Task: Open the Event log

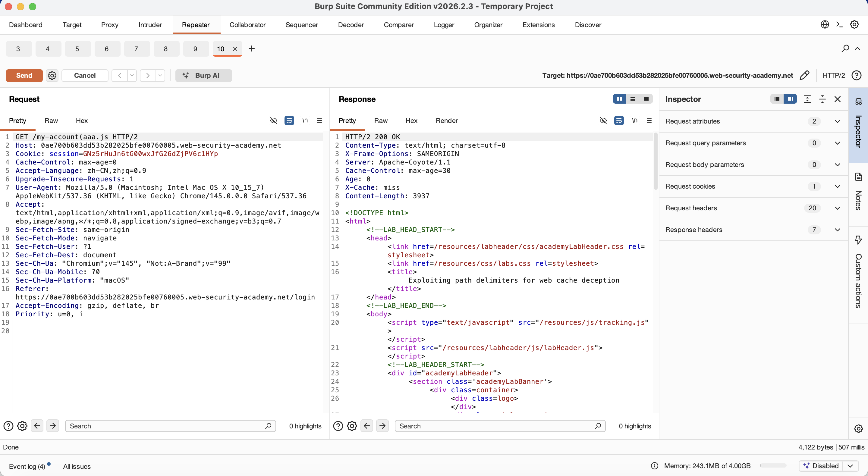Action: point(27,466)
